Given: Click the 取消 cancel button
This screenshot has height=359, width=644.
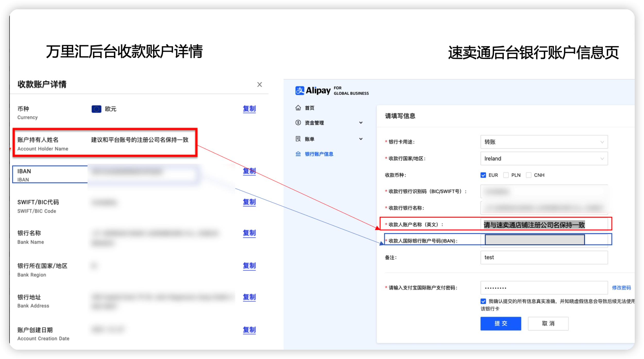Looking at the screenshot, I should 548,323.
